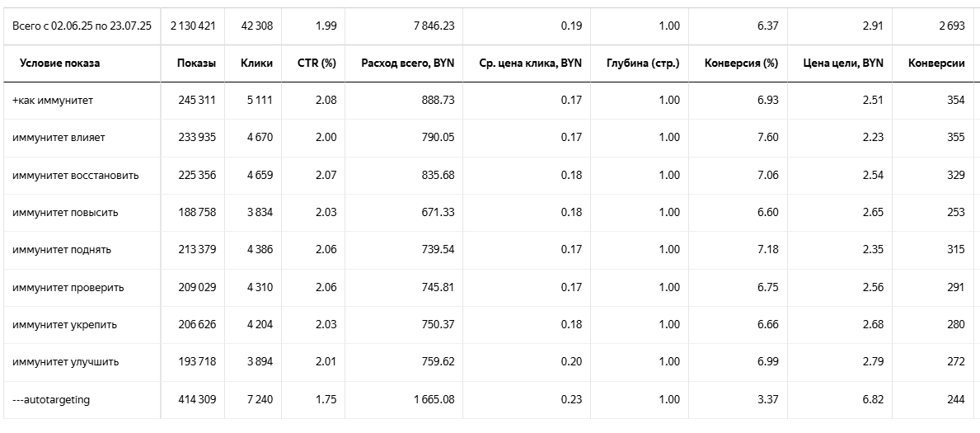
Task: Click the 'иммунитет улучшить' keyword
Action: [66, 361]
